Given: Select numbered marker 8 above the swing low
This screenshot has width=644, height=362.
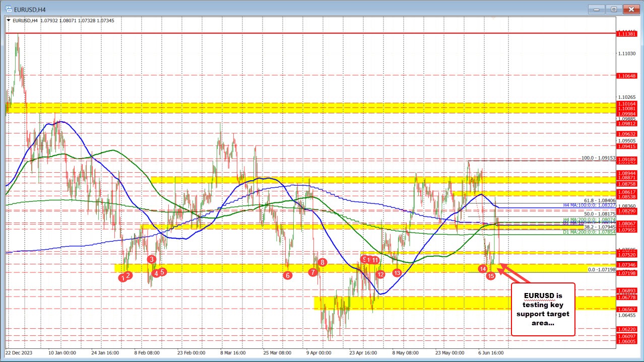Looking at the screenshot, I should [321, 262].
